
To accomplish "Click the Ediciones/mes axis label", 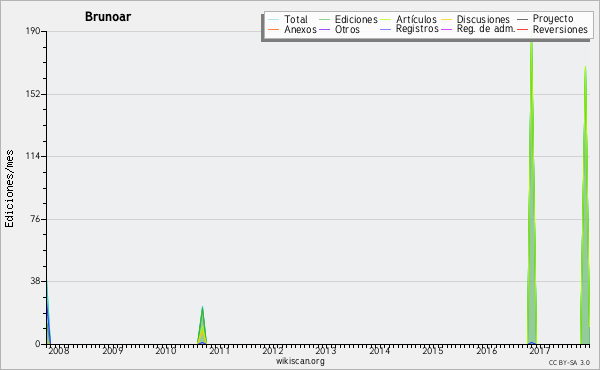I will (9, 188).
